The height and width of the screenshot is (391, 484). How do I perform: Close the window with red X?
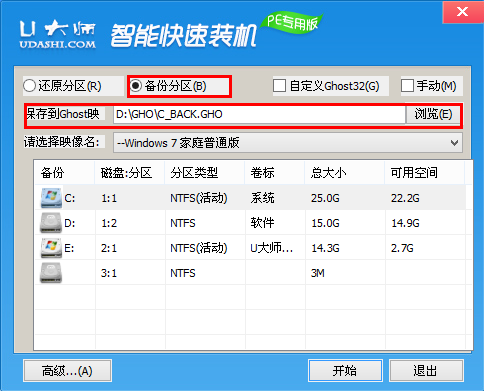[x=463, y=12]
